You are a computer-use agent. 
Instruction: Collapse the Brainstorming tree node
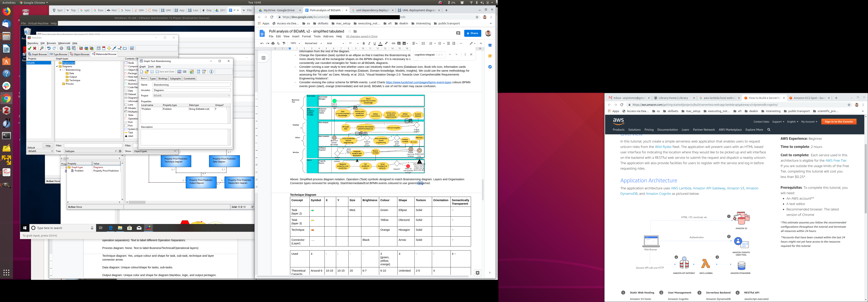pos(61,70)
